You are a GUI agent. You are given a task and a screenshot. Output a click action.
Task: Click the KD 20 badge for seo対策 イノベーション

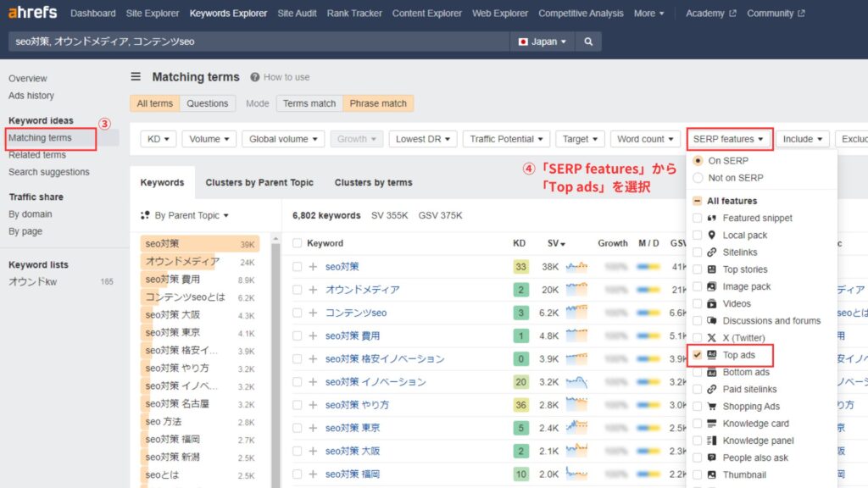pos(520,382)
